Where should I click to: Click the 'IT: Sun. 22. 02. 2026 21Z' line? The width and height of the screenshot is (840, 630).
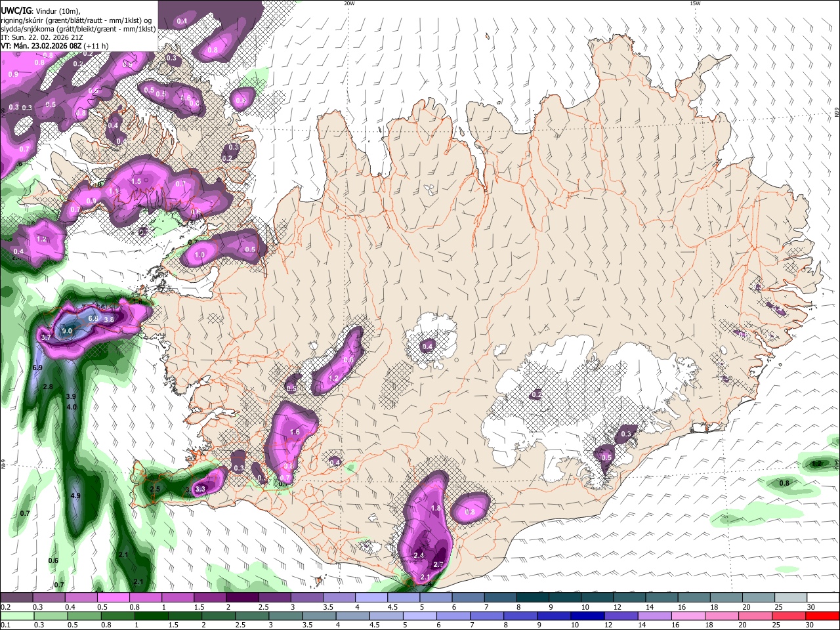(41, 37)
